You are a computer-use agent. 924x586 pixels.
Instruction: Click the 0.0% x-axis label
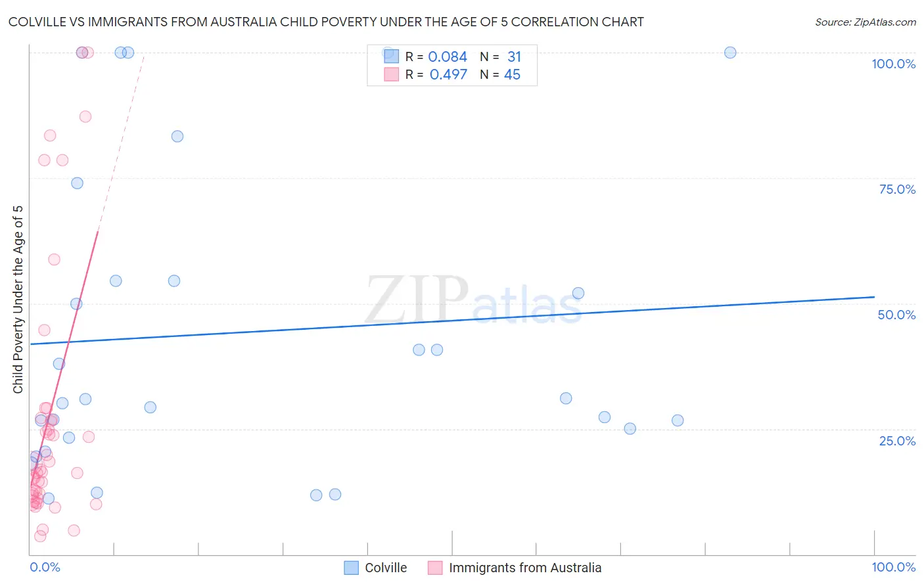point(45,567)
